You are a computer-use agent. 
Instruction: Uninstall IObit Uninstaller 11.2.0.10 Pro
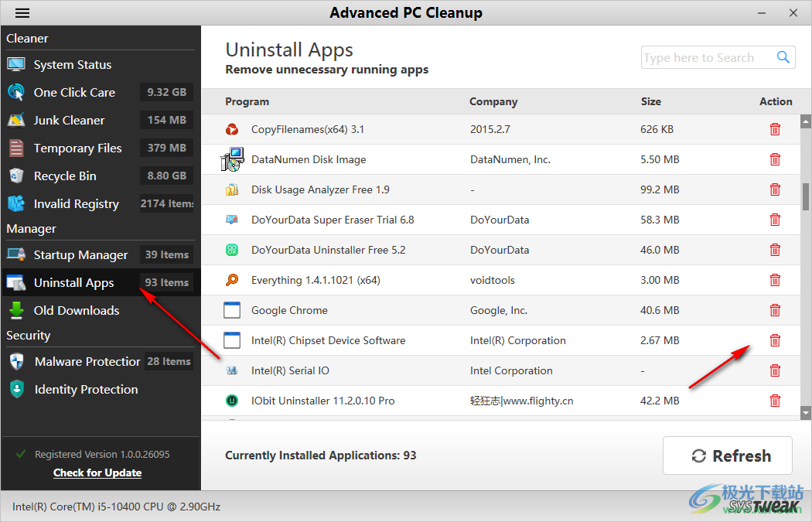pyautogui.click(x=775, y=401)
